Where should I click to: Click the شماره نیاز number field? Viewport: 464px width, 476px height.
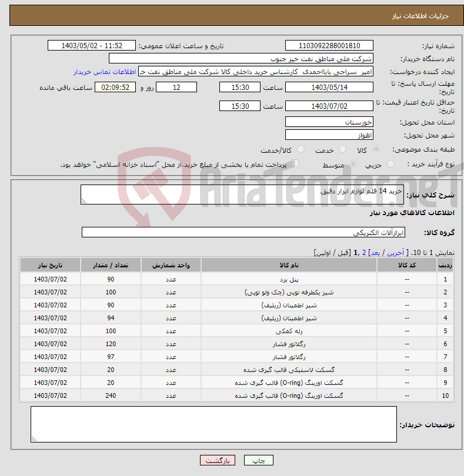[x=329, y=45]
